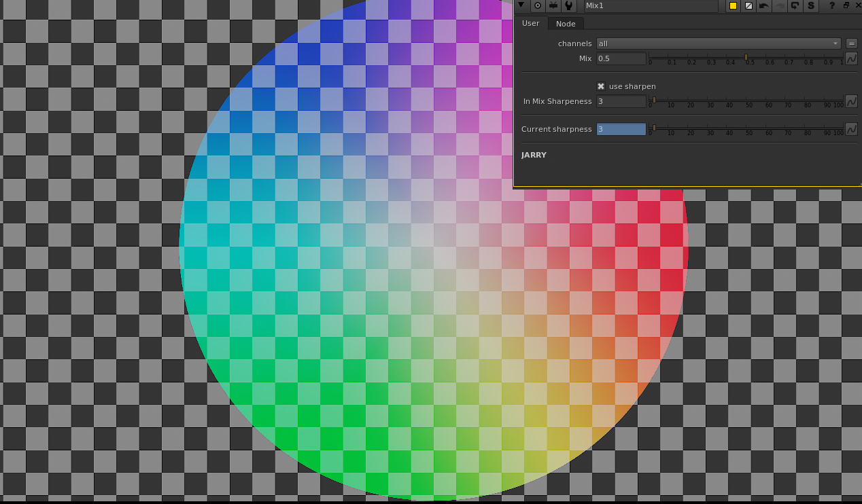Click the diagonal split tile color icon
This screenshot has height=504, width=862.
(748, 5)
